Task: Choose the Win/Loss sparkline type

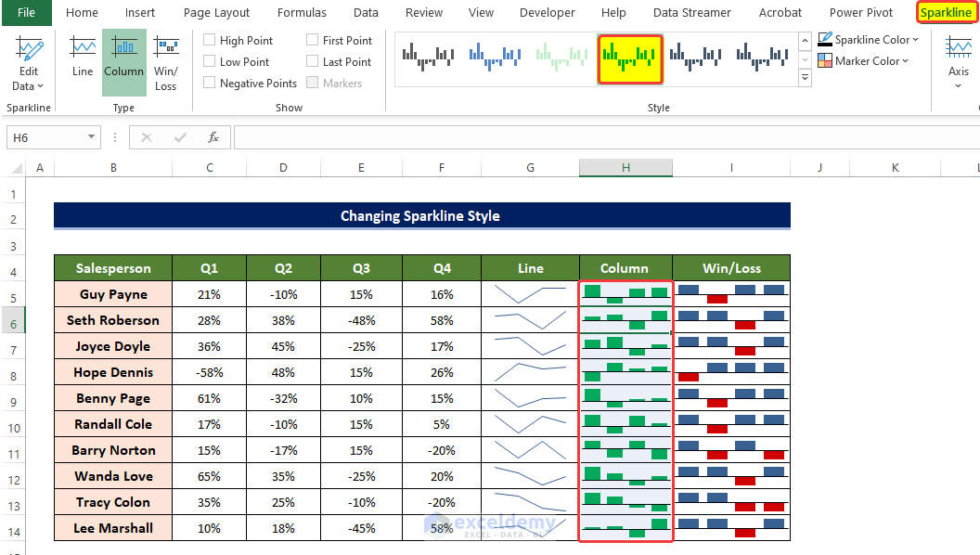Action: pos(165,64)
